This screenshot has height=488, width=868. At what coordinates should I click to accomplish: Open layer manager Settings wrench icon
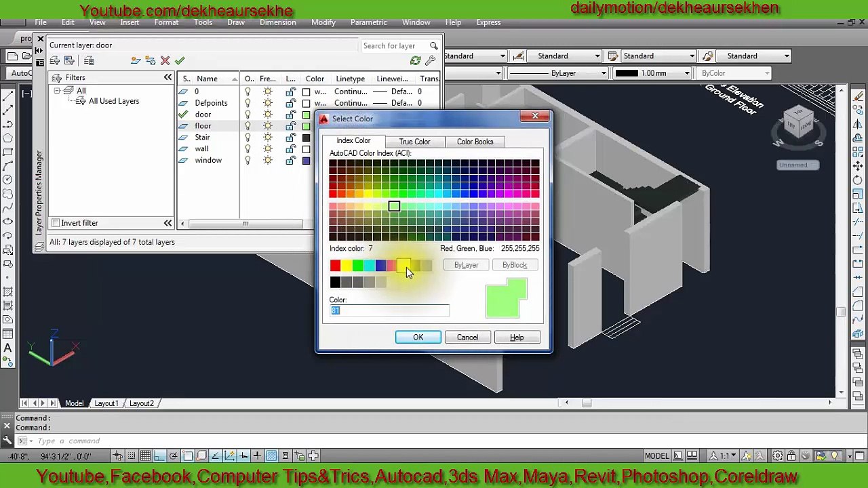[430, 61]
